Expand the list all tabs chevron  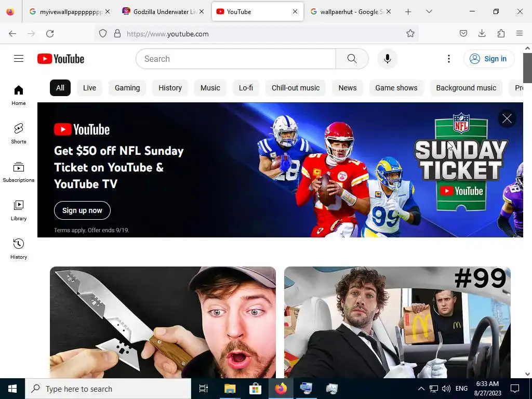coord(429,11)
